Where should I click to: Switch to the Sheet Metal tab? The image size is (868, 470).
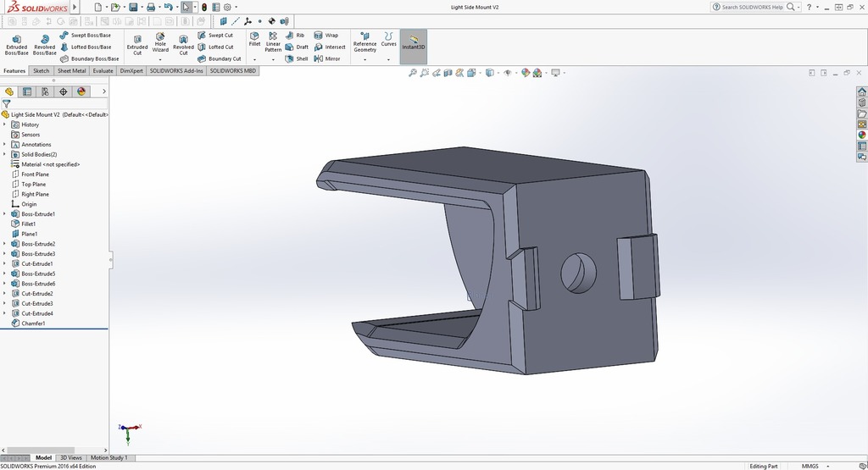click(x=71, y=71)
